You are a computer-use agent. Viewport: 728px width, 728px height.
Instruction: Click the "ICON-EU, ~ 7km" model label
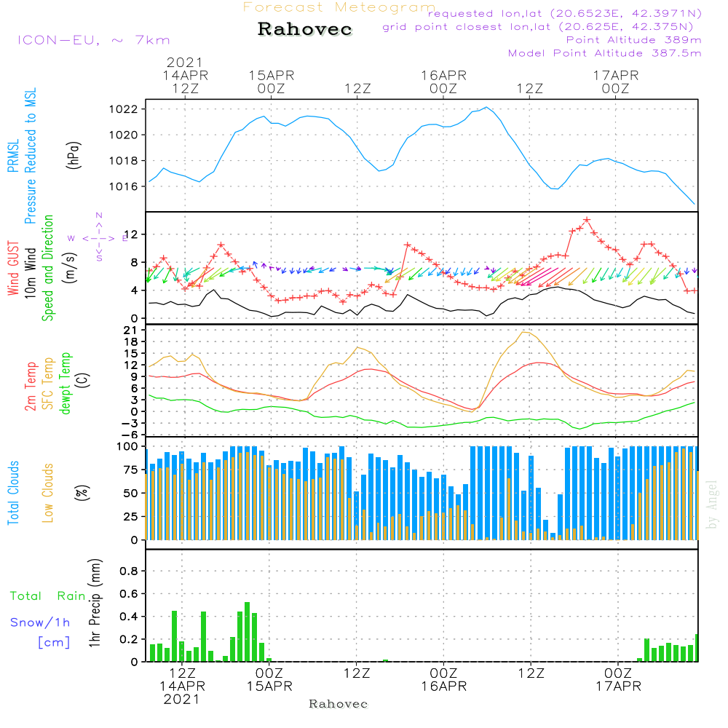click(x=94, y=40)
